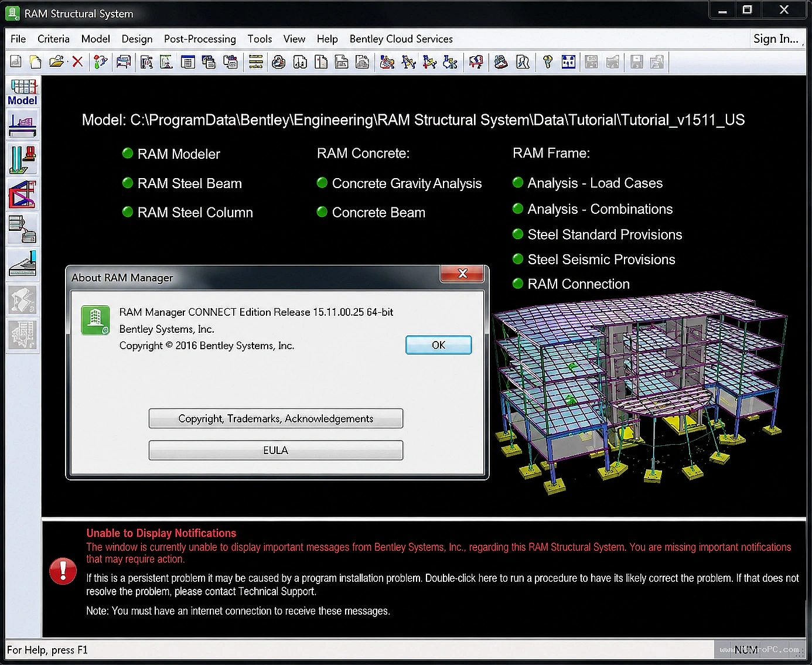Click the RAM Steel Column status entry
Viewport: 812px width, 665px height.
coord(187,212)
